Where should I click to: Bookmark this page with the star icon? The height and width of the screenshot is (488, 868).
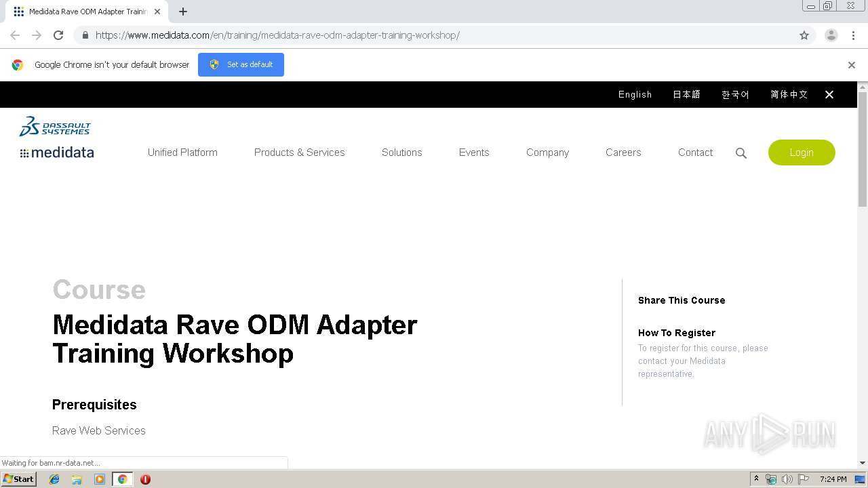pyautogui.click(x=804, y=35)
